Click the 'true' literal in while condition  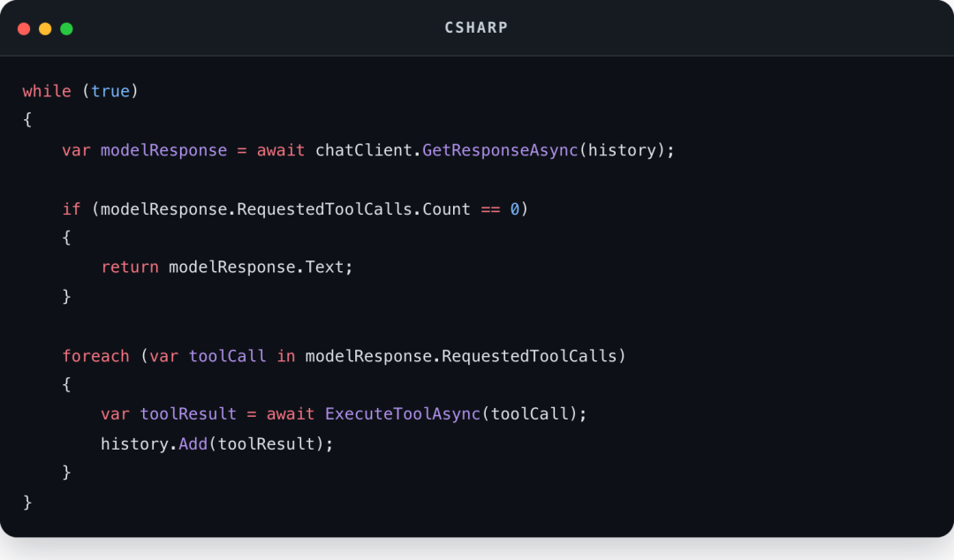tap(110, 91)
